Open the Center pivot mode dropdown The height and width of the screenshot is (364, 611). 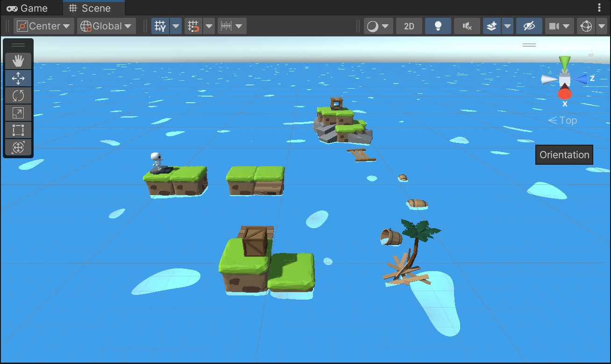(44, 26)
